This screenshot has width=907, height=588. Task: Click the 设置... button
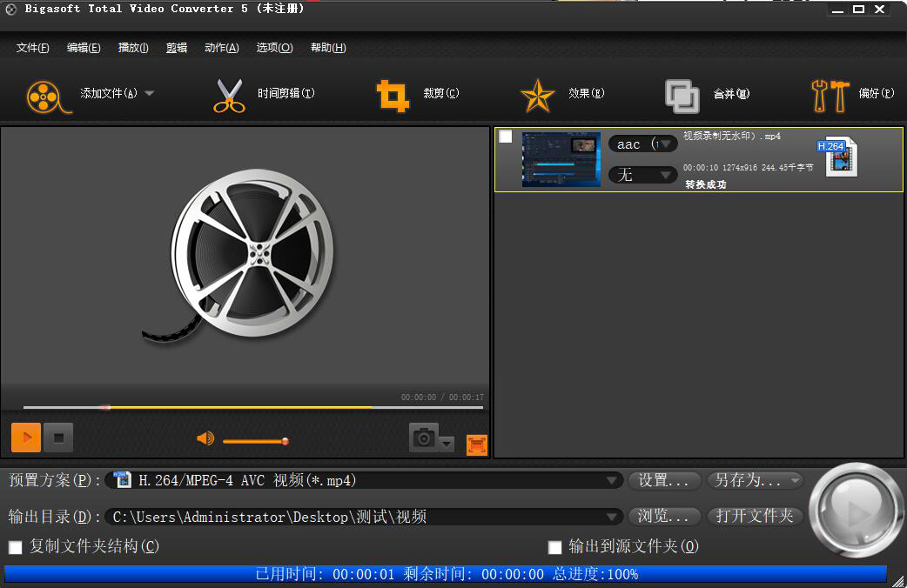(x=664, y=480)
